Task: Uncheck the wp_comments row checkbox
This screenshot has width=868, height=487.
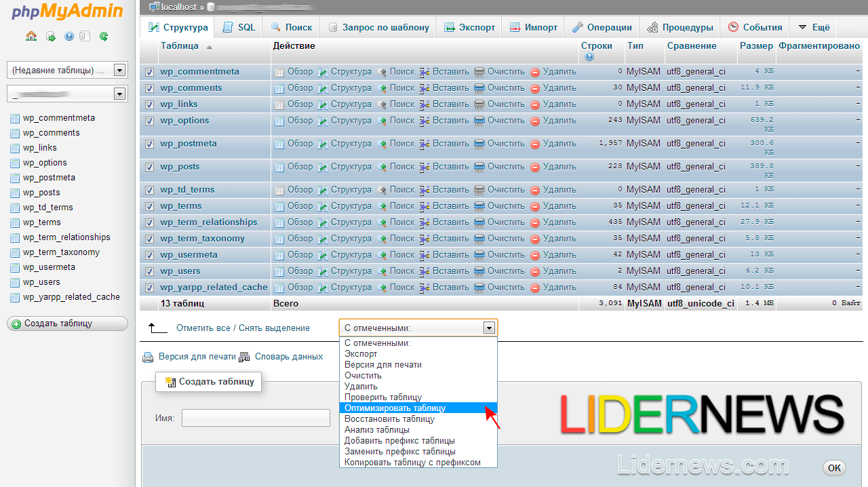Action: point(149,88)
